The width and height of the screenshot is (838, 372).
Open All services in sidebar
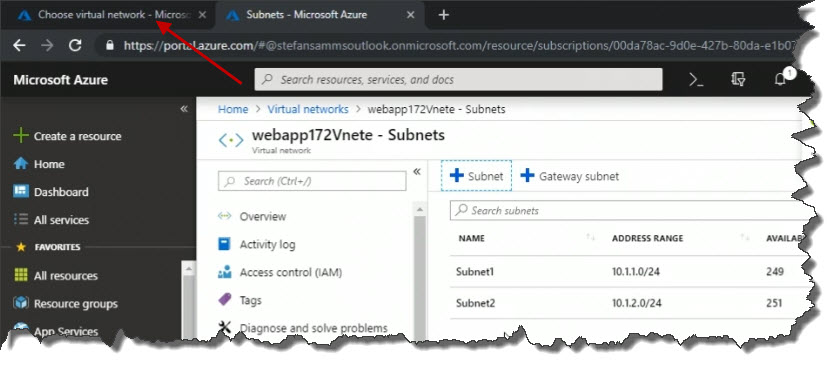tap(61, 220)
